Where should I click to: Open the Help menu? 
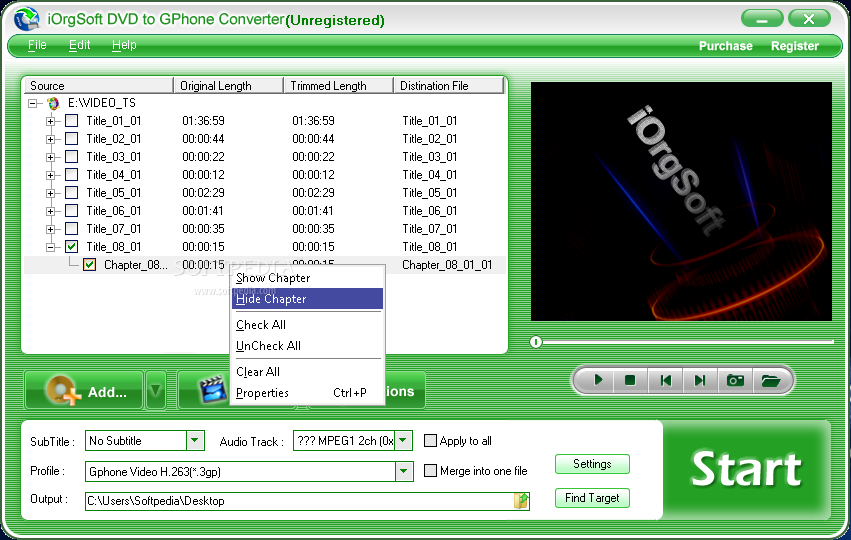pos(124,45)
